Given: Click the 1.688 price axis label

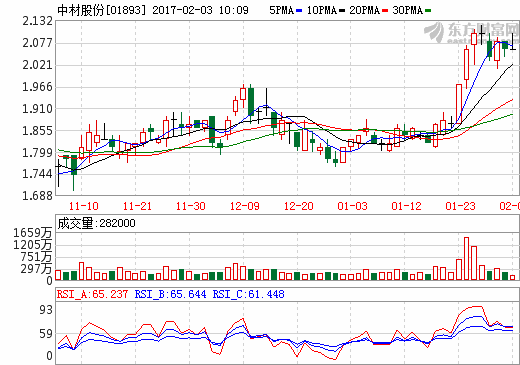Looking at the screenshot, I should [x=37, y=196].
